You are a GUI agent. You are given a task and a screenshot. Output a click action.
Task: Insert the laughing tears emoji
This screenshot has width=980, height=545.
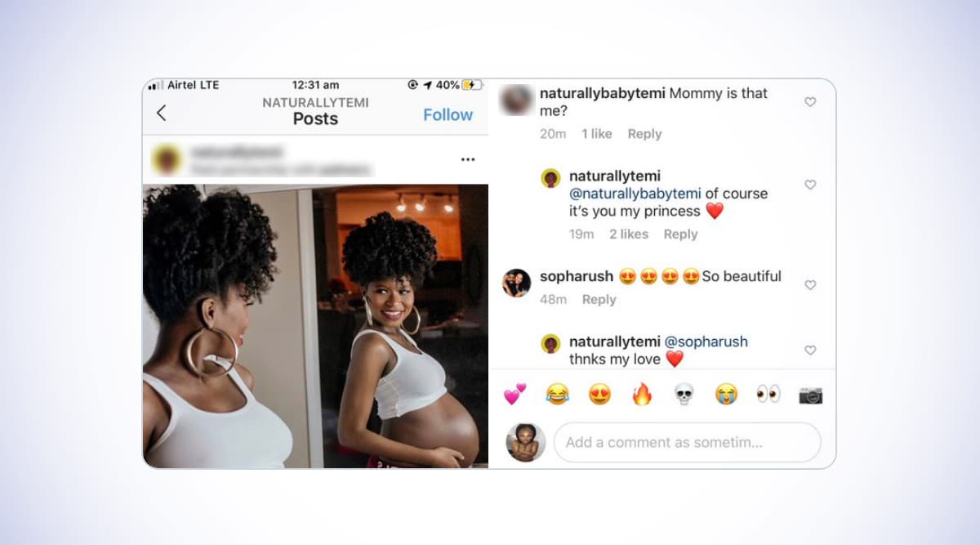coord(557,395)
